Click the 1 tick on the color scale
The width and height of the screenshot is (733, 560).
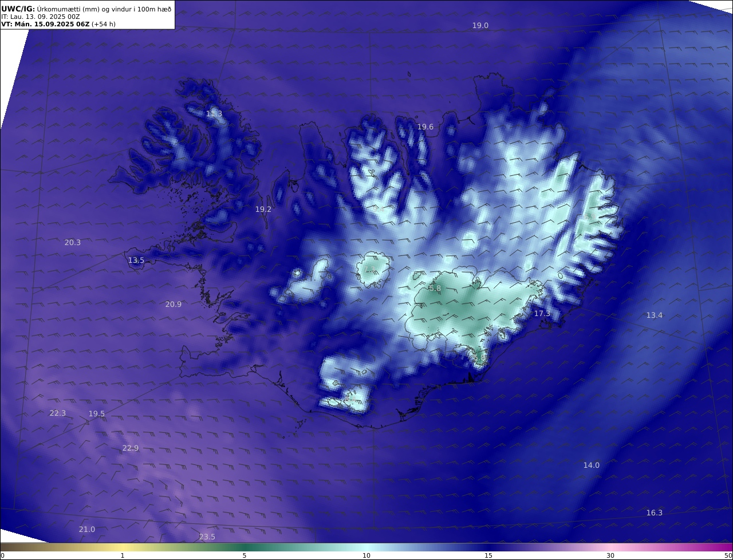pos(123,555)
